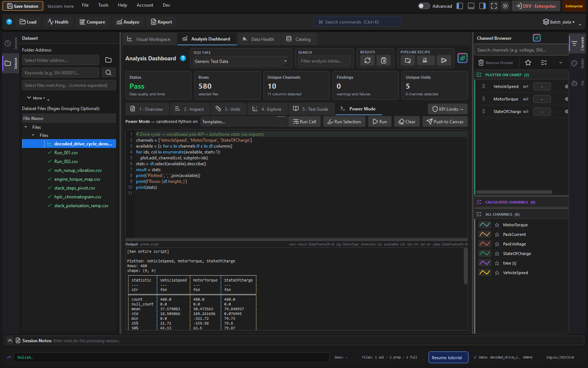Click the Search commands field
This screenshot has height=368, width=588.
pyautogui.click(x=357, y=22)
